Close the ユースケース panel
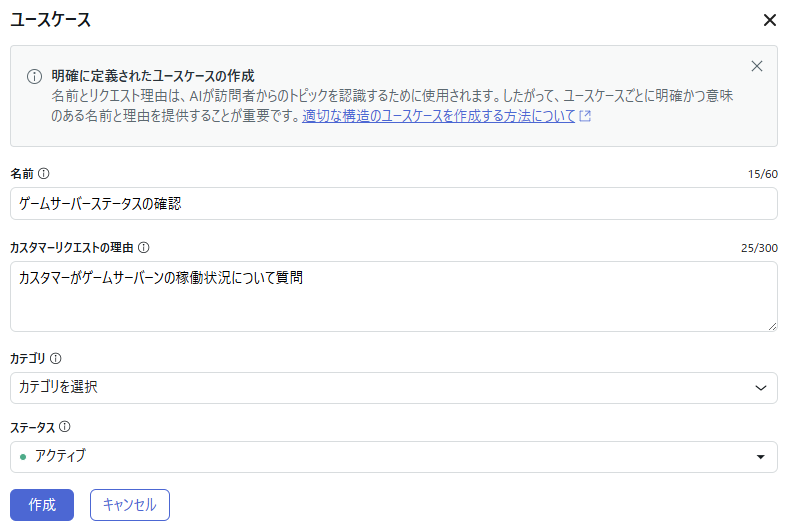The image size is (788, 524). tap(769, 20)
